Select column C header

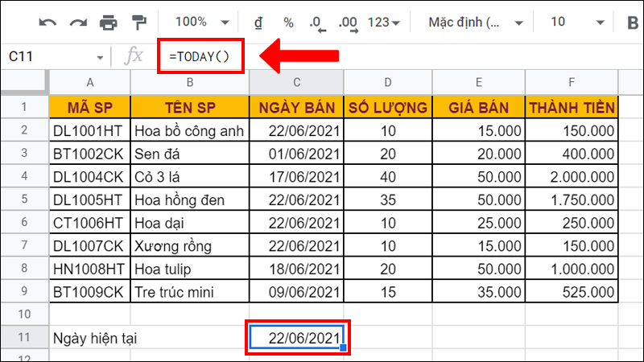pyautogui.click(x=297, y=82)
